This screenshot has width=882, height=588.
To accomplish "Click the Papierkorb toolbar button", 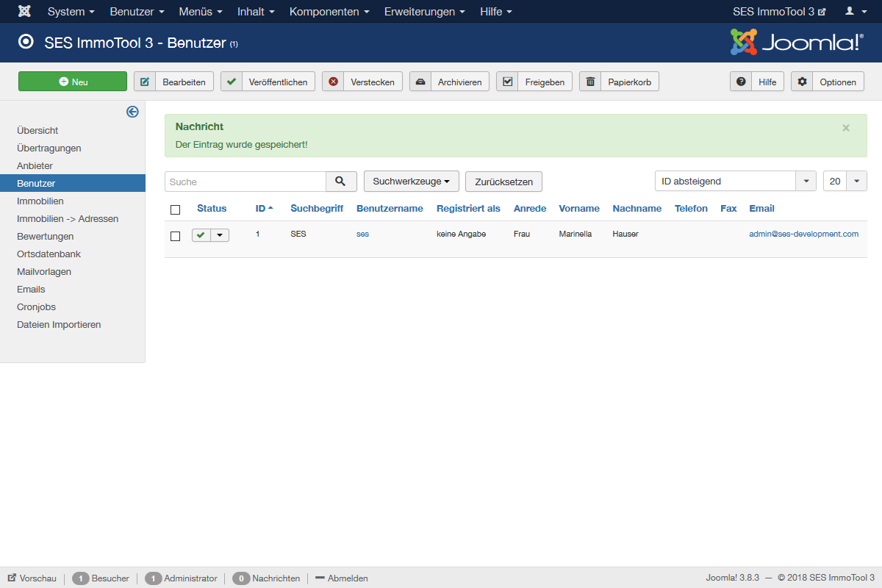I will tap(619, 82).
